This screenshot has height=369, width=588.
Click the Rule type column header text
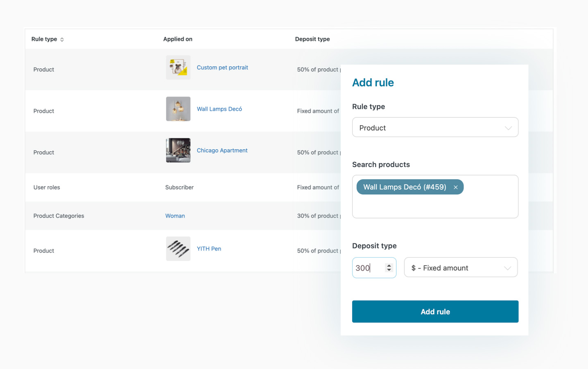tap(44, 39)
